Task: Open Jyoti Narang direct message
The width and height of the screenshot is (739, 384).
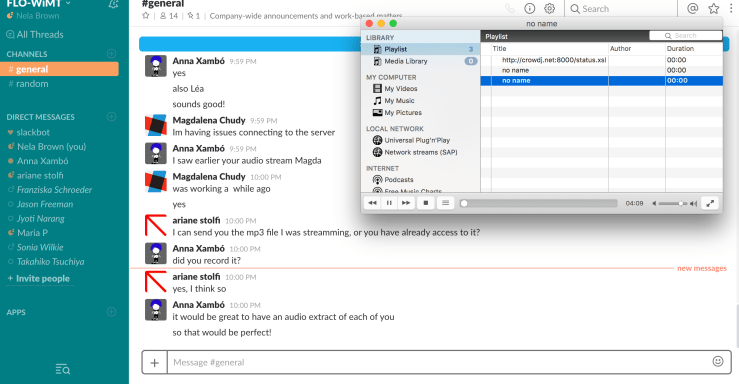Action: [36, 219]
